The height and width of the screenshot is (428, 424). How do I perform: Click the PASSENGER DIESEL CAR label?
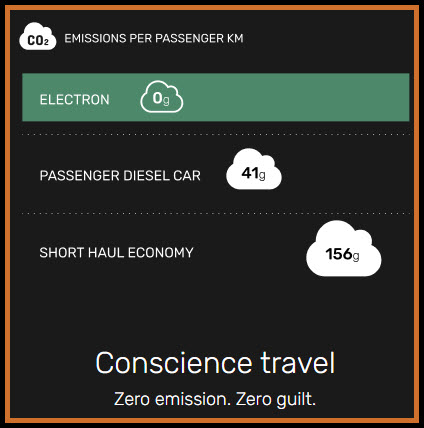120,176
